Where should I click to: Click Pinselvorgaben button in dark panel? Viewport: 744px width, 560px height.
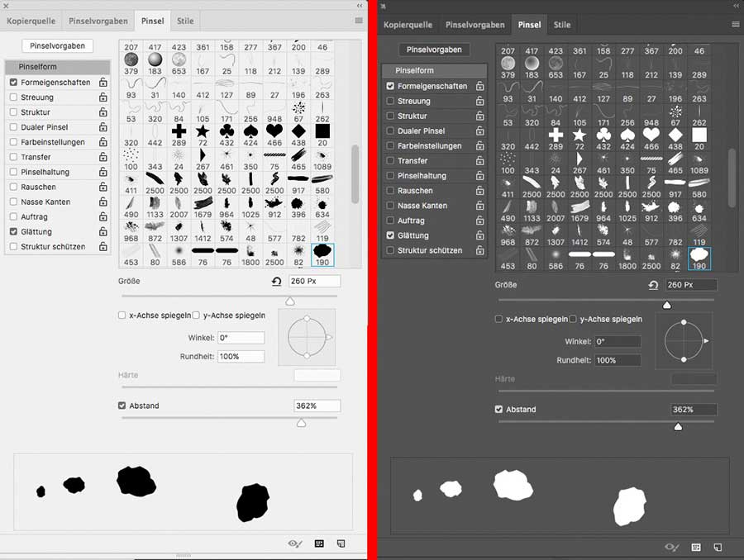click(434, 50)
